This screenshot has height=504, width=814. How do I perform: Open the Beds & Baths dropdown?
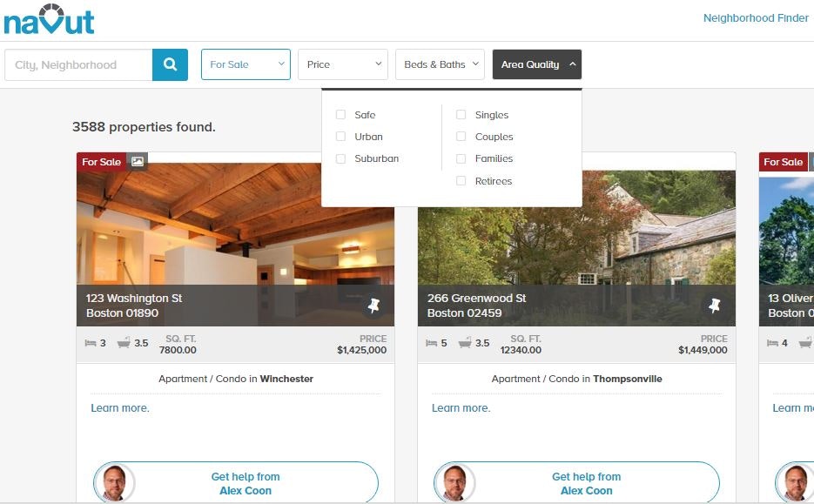tap(440, 64)
